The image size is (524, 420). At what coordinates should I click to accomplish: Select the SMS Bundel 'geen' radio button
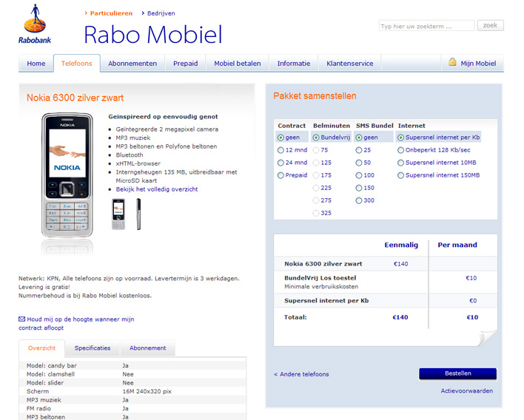(x=359, y=138)
